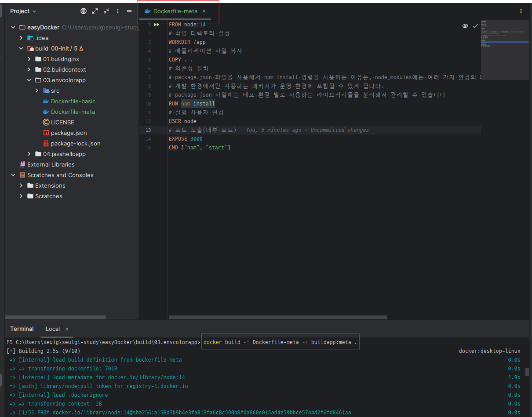The width and height of the screenshot is (532, 417).
Task: Click the Extensions folder icon
Action: coord(30,185)
